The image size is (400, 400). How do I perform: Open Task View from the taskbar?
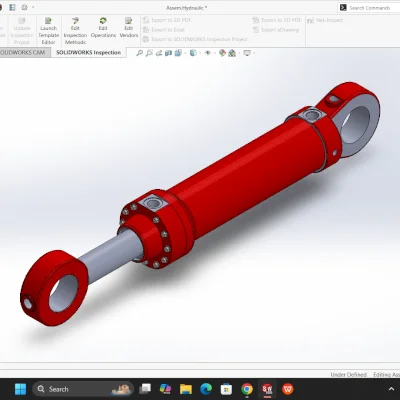click(145, 389)
